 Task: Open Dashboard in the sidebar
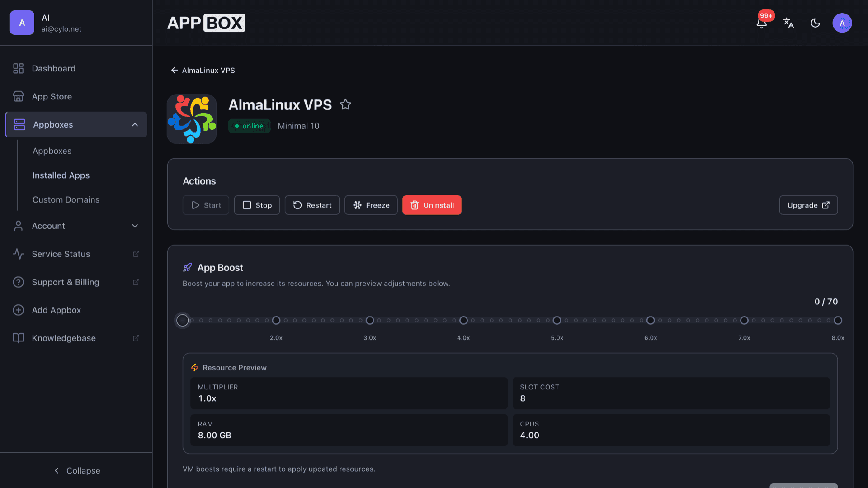click(x=76, y=68)
